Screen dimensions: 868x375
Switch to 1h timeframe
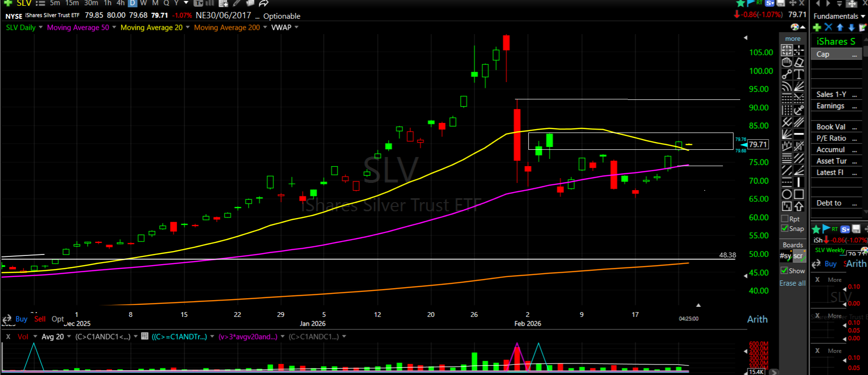click(x=108, y=3)
